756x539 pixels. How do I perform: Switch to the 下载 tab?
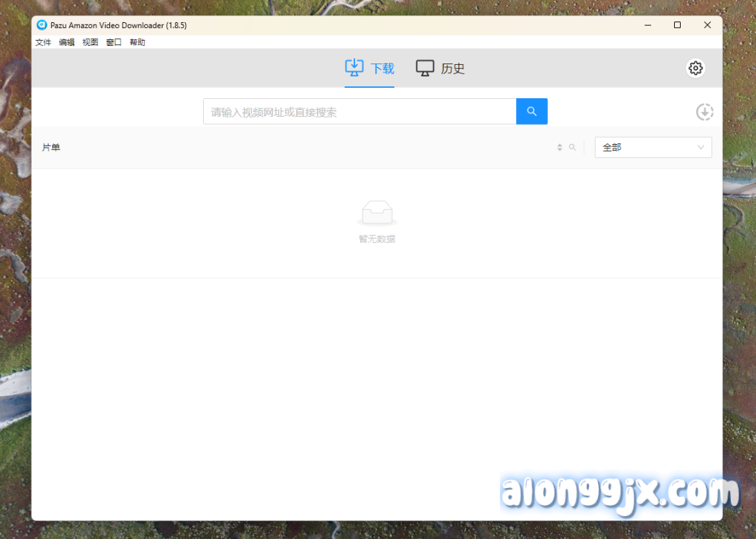[370, 69]
